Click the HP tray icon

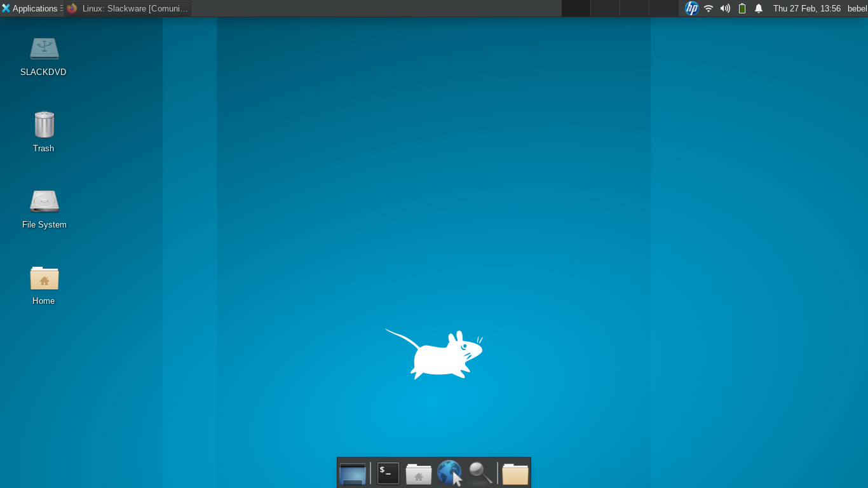click(691, 8)
